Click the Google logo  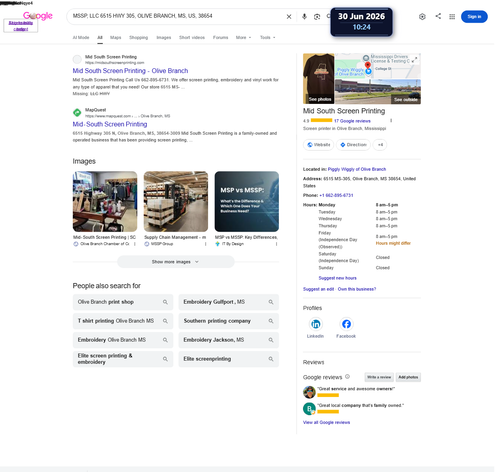[38, 16]
